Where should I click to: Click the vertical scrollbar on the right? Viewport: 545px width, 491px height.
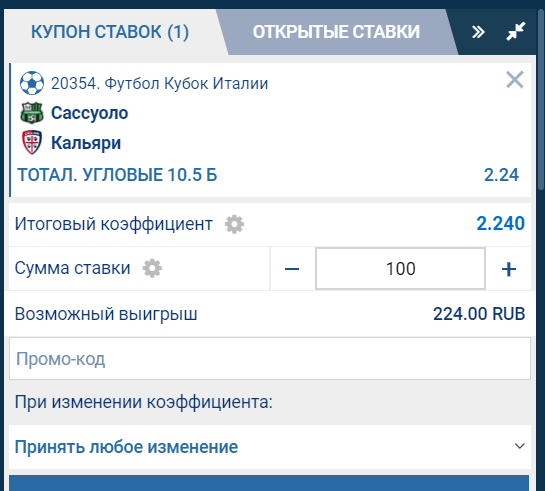point(541,99)
